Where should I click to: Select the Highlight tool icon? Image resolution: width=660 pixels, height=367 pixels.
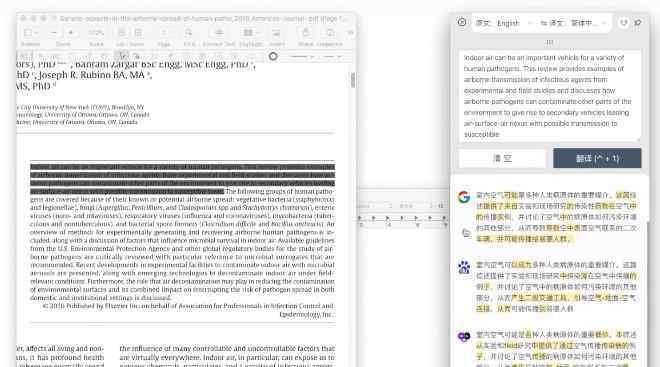(x=249, y=33)
